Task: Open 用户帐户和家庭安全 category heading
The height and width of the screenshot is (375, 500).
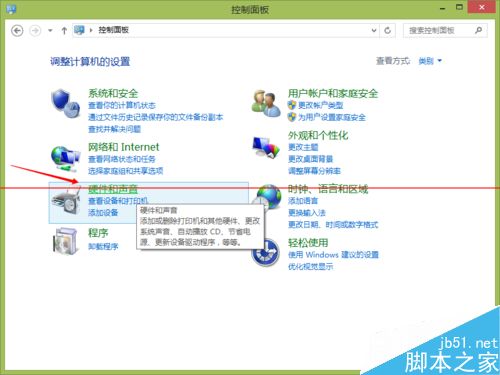Action: coord(333,93)
